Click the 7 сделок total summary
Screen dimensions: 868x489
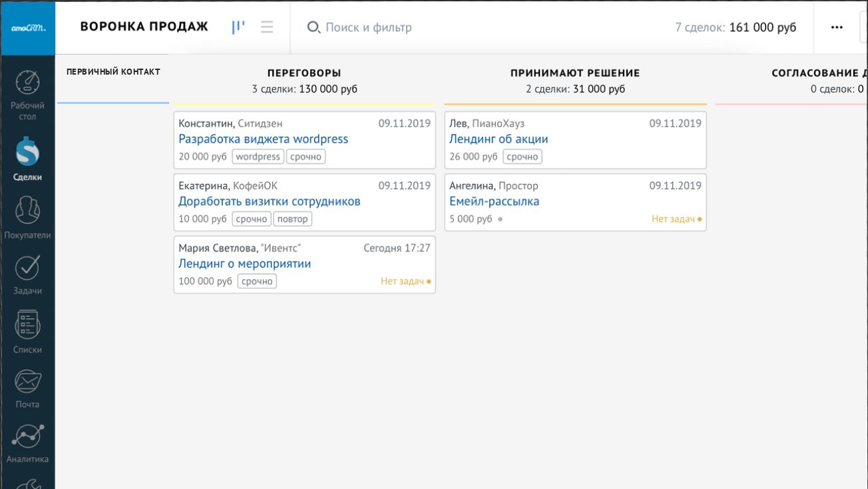click(736, 27)
